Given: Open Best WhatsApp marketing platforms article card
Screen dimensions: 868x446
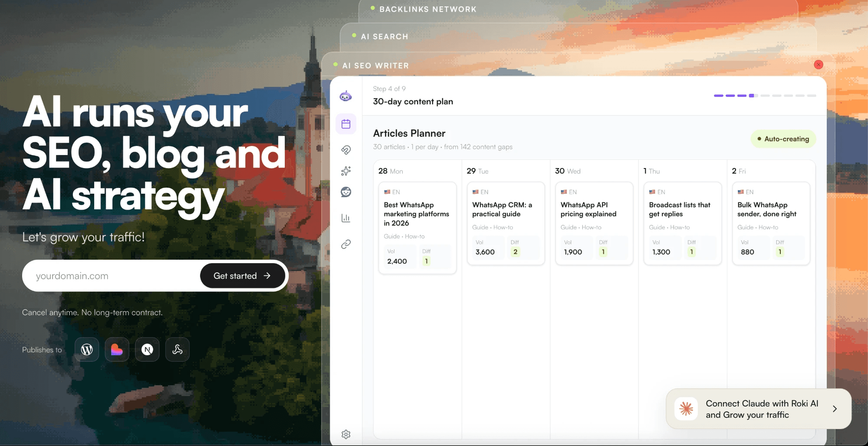Looking at the screenshot, I should tap(418, 228).
